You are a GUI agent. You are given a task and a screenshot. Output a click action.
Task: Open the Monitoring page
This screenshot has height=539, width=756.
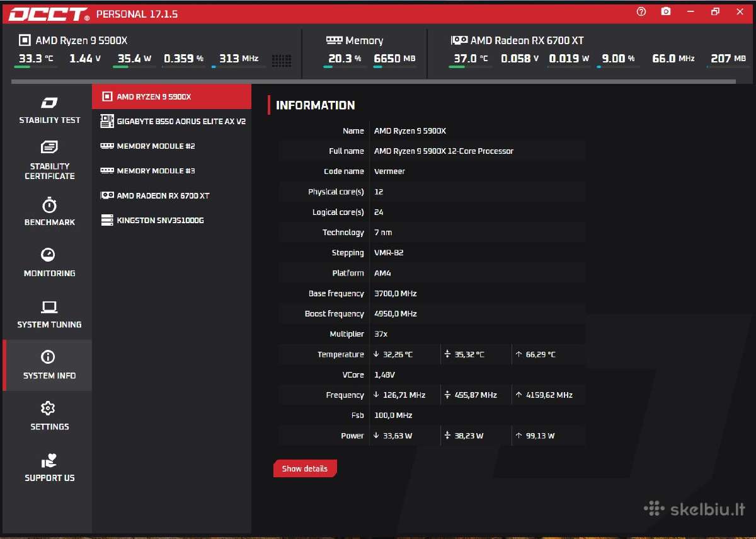pyautogui.click(x=49, y=264)
